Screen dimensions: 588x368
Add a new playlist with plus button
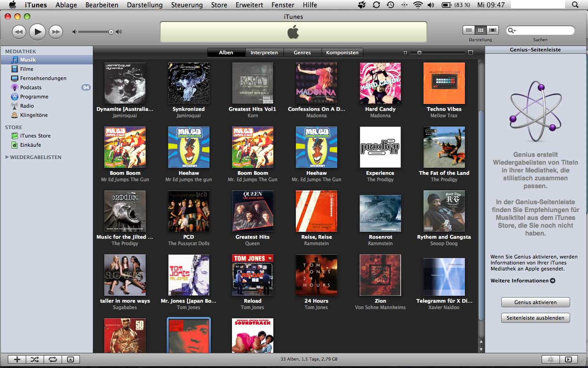(17, 360)
